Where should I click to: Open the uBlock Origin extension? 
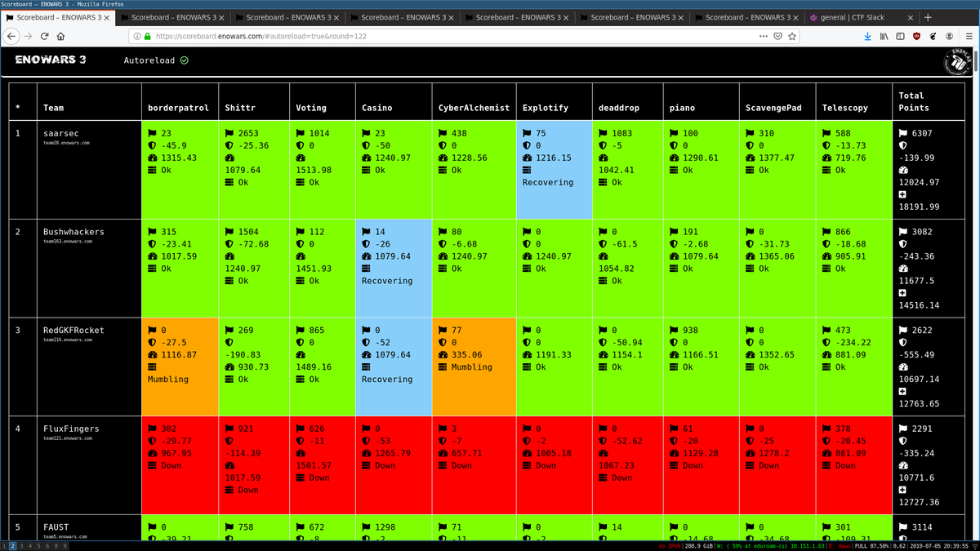coord(916,36)
